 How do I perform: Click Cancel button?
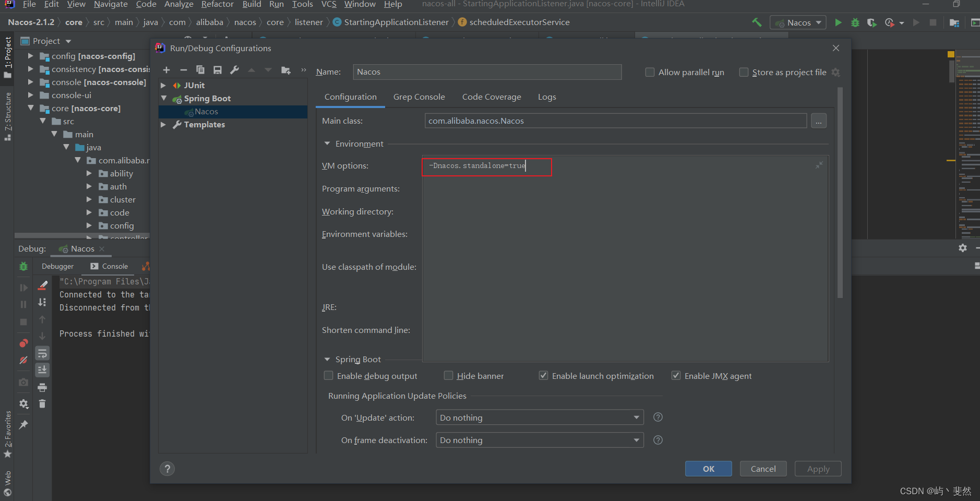click(763, 469)
